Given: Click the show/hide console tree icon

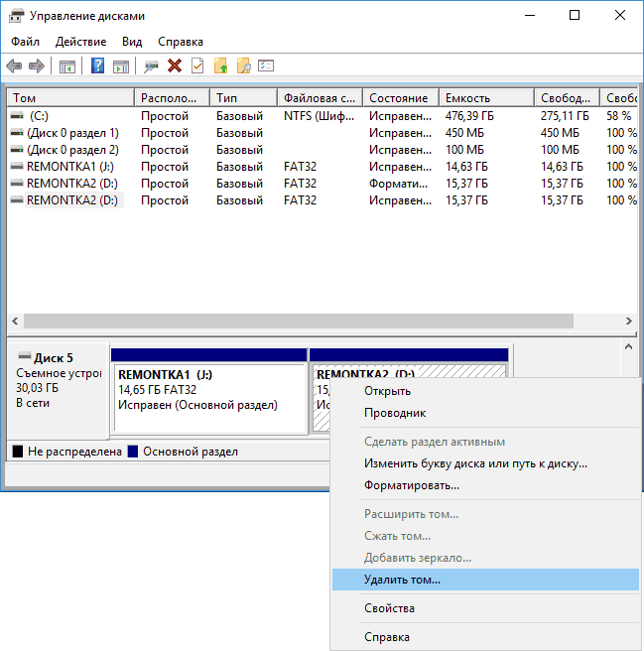Looking at the screenshot, I should click(67, 66).
